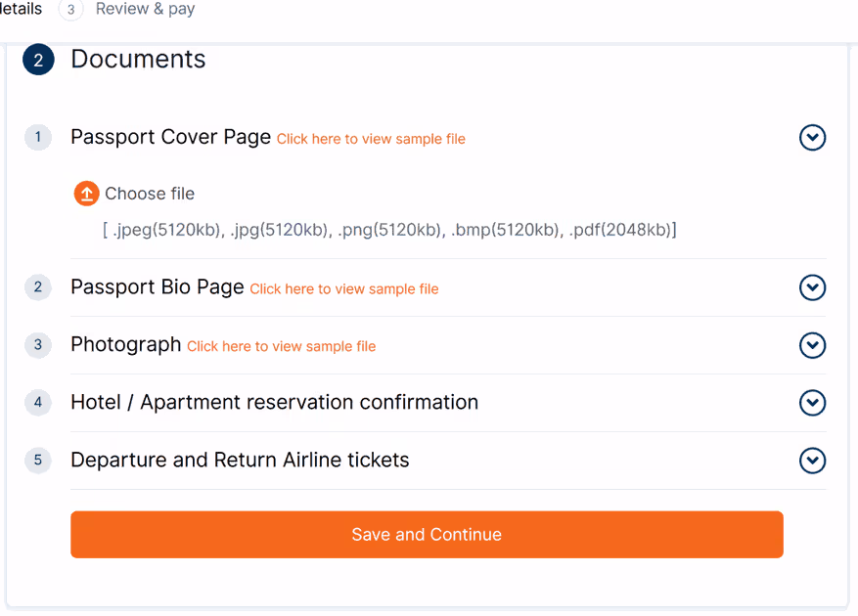Screen dimensions: 858x616
Task: Open sample file link for Photograph
Action: (281, 346)
